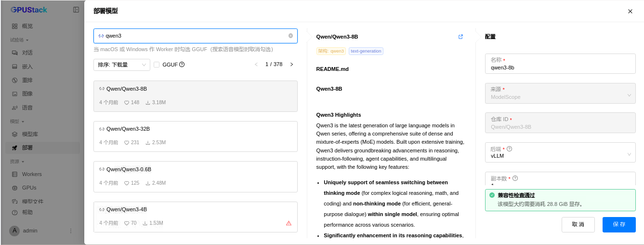The height and width of the screenshot is (245, 644).
Task: Click the 帮助 question mark icon
Action: pyautogui.click(x=14, y=212)
